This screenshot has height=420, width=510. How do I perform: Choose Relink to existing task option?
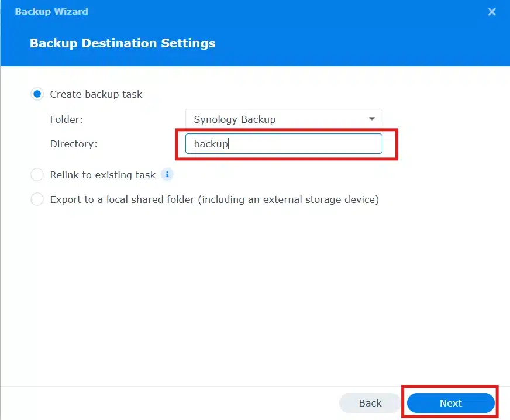tap(37, 174)
